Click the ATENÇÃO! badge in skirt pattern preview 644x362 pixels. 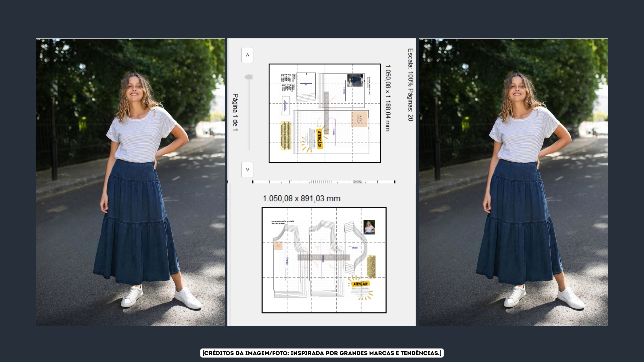[319, 139]
